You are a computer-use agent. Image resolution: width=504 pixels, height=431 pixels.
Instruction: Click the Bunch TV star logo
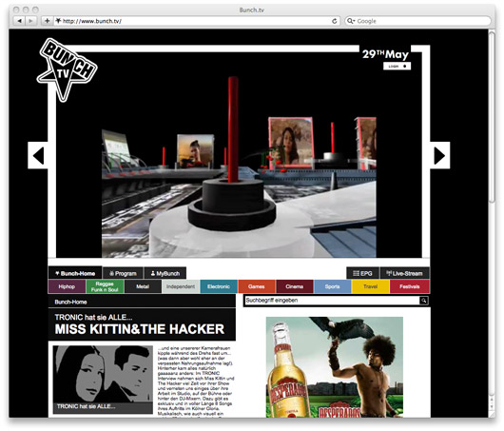coord(67,69)
